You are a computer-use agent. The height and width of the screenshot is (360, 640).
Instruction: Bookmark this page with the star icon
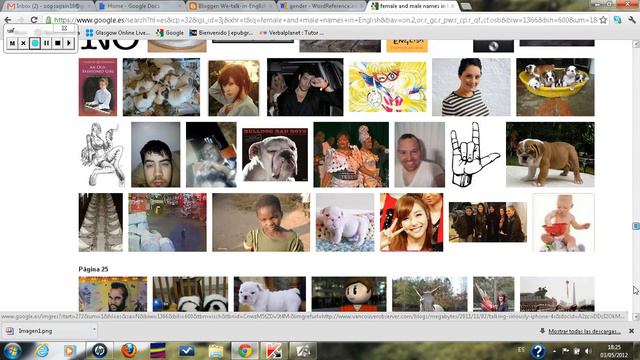coord(603,20)
